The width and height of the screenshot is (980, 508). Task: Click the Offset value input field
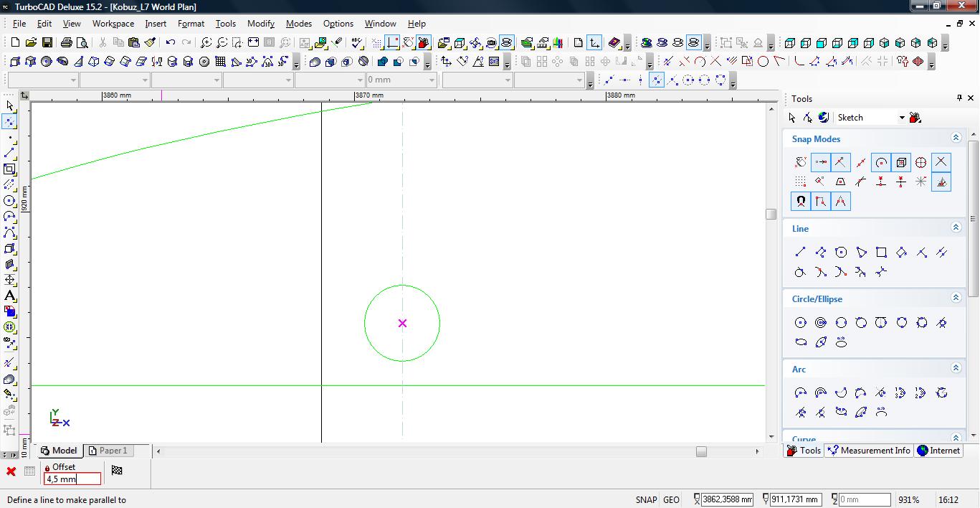(x=72, y=479)
